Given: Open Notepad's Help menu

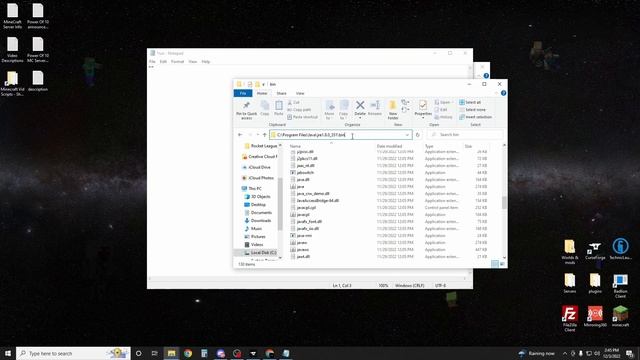Looking at the screenshot, I should (x=206, y=62).
